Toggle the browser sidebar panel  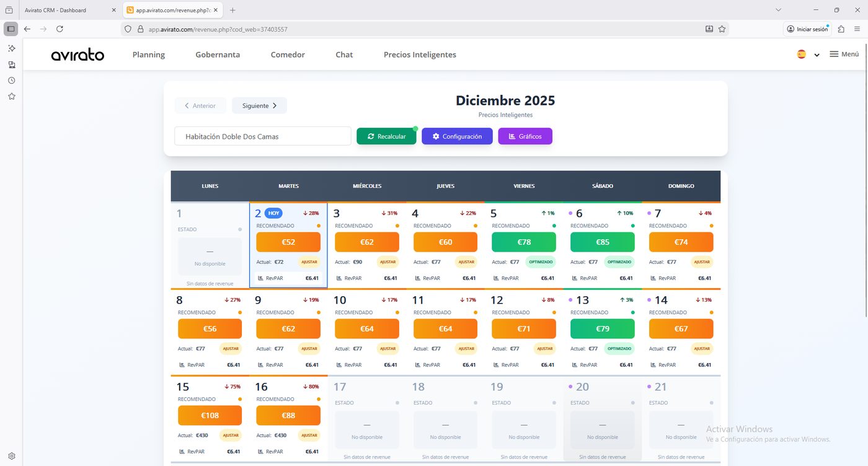coord(11,29)
